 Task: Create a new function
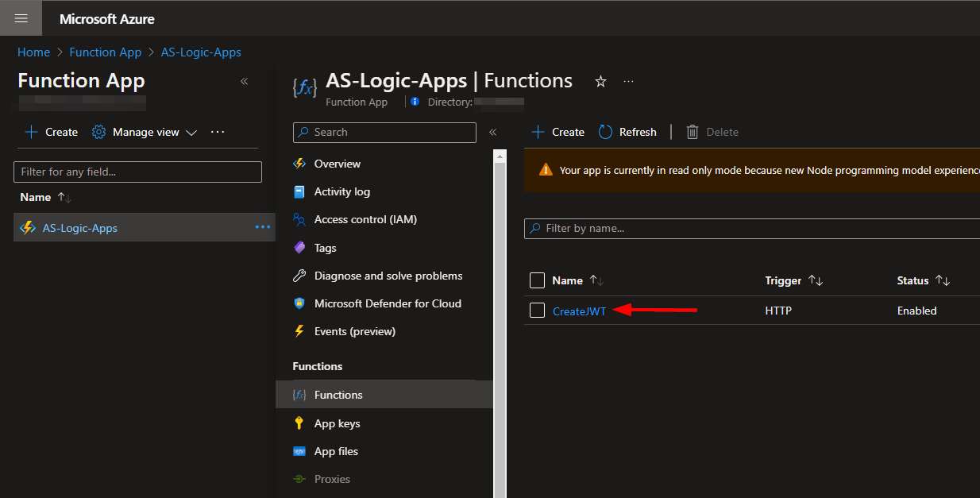coord(558,132)
